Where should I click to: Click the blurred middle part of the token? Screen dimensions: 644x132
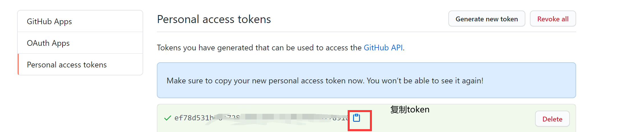tap(280, 117)
